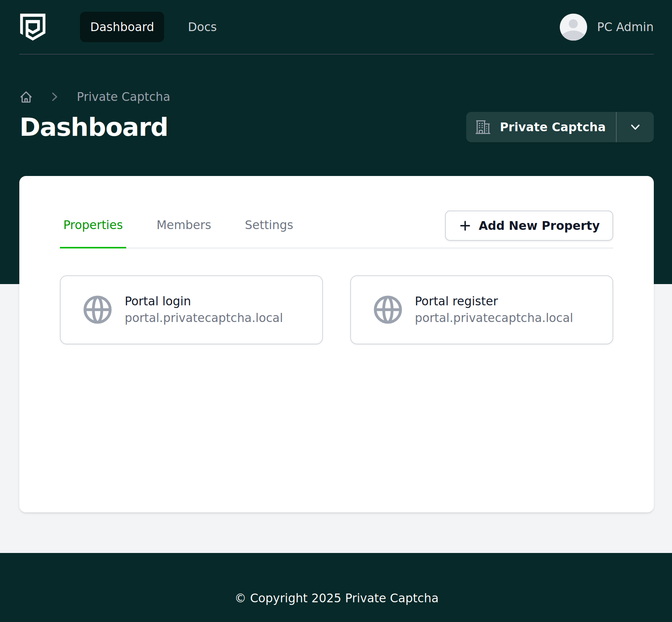Switch to the Members tab

tap(184, 225)
